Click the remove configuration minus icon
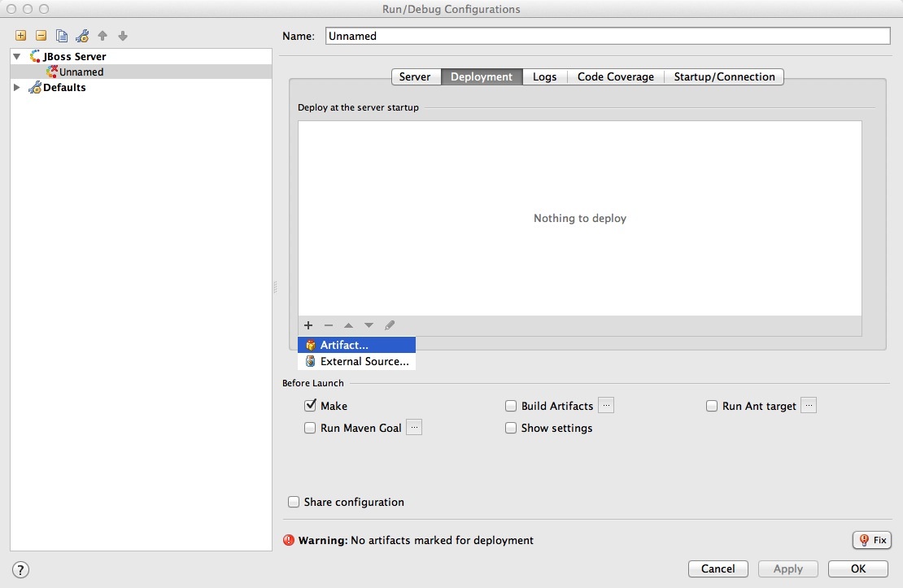Image resolution: width=903 pixels, height=588 pixels. coord(41,36)
